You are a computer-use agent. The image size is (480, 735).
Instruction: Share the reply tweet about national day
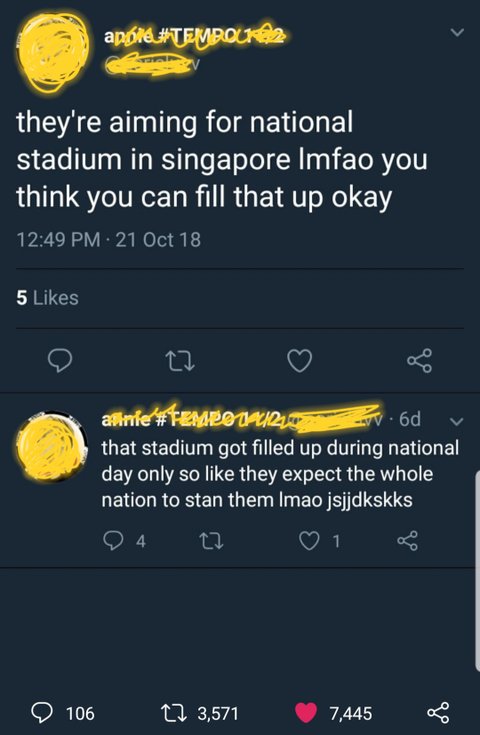(407, 541)
